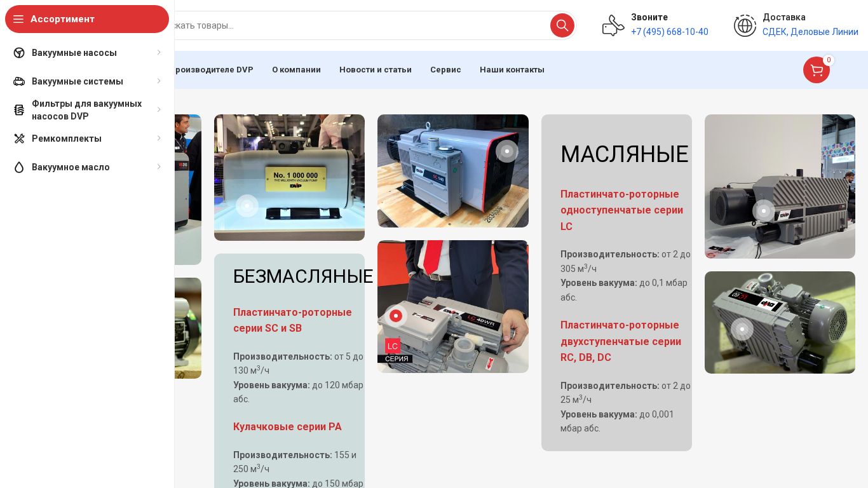Expand the Вакуумное масло submenu arrow

click(x=159, y=167)
